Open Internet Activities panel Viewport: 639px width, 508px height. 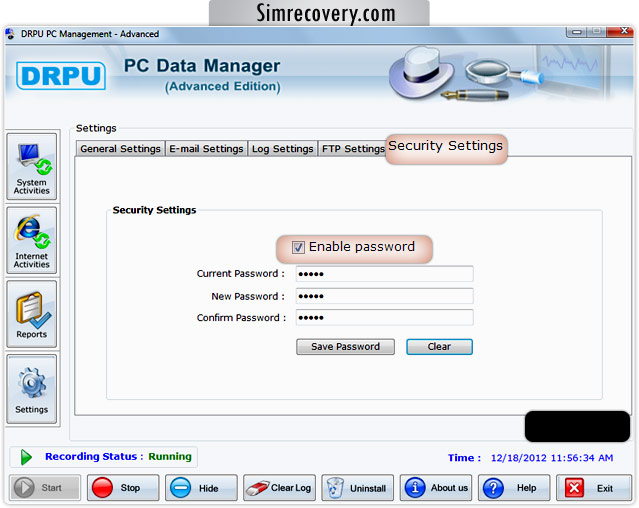click(31, 240)
